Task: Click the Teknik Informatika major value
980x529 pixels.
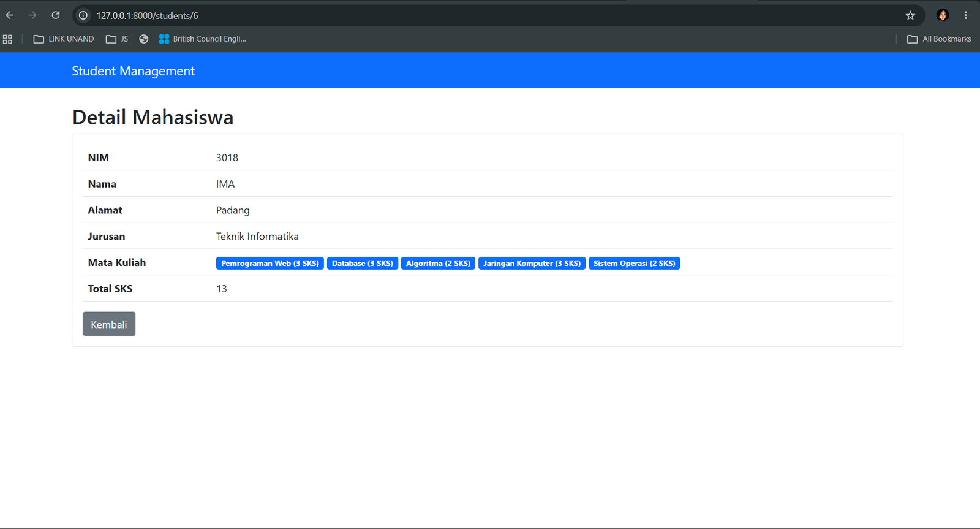Action: coord(257,237)
